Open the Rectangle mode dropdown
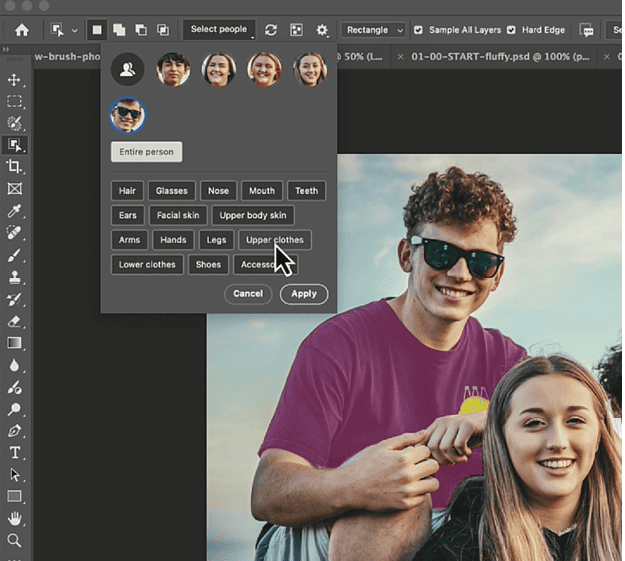 pos(373,30)
